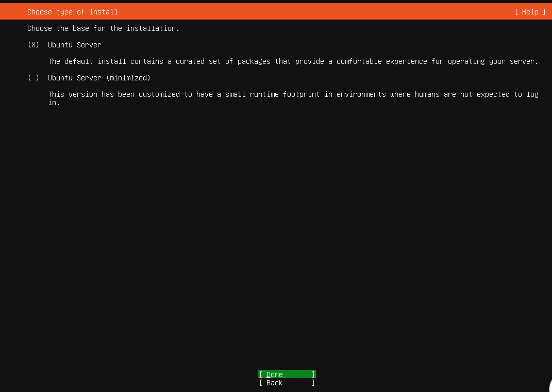Click the description starting 'The default install contains'
The width and height of the screenshot is (552, 392).
coord(293,62)
